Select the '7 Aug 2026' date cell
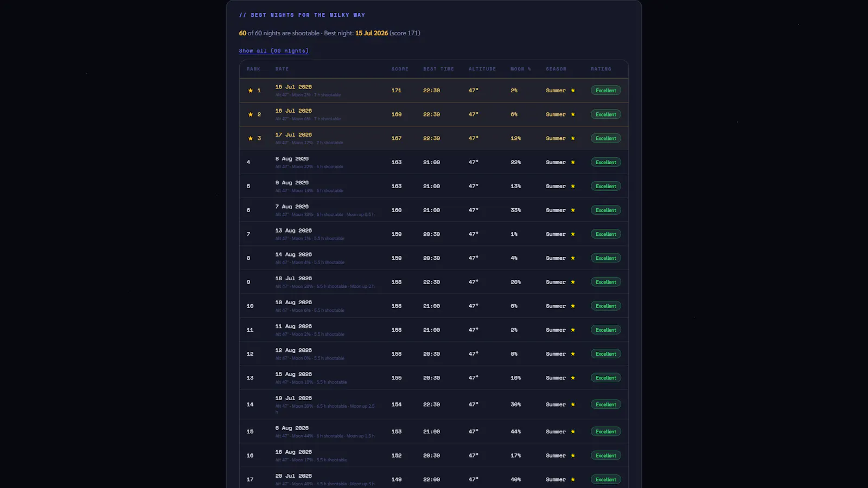This screenshot has height=488, width=868. 292,207
